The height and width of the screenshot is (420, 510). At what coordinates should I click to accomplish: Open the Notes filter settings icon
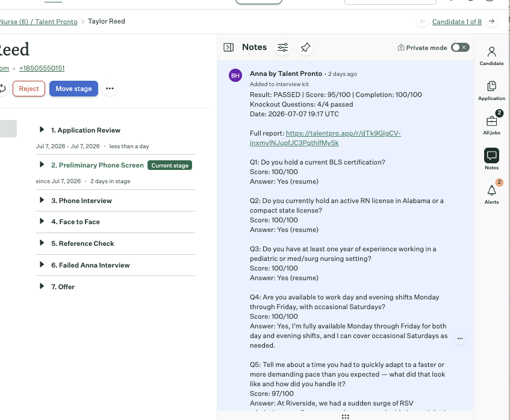tap(282, 48)
